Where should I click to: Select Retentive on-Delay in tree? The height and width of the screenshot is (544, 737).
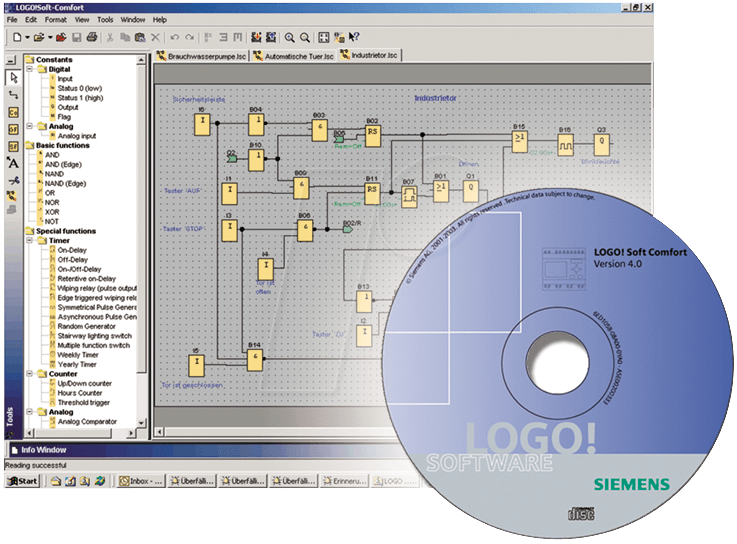point(86,279)
